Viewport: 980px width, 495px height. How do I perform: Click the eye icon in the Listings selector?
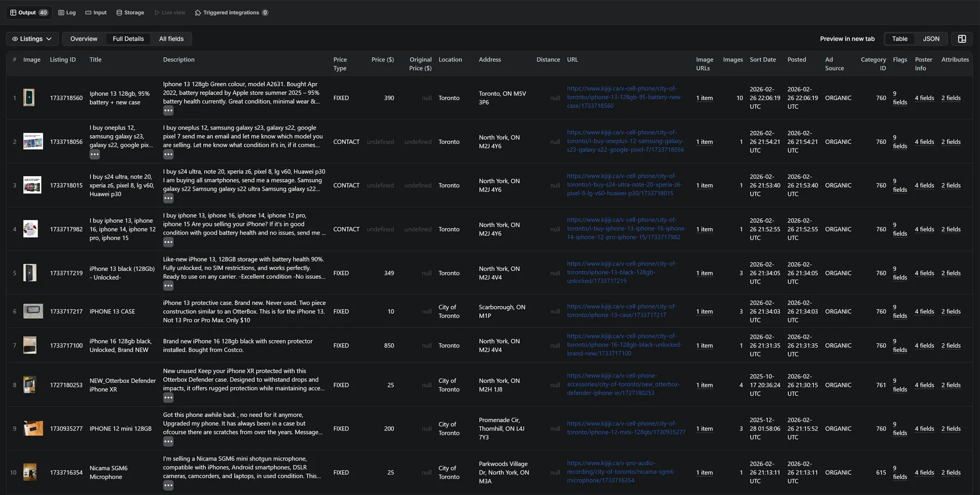[x=15, y=39]
